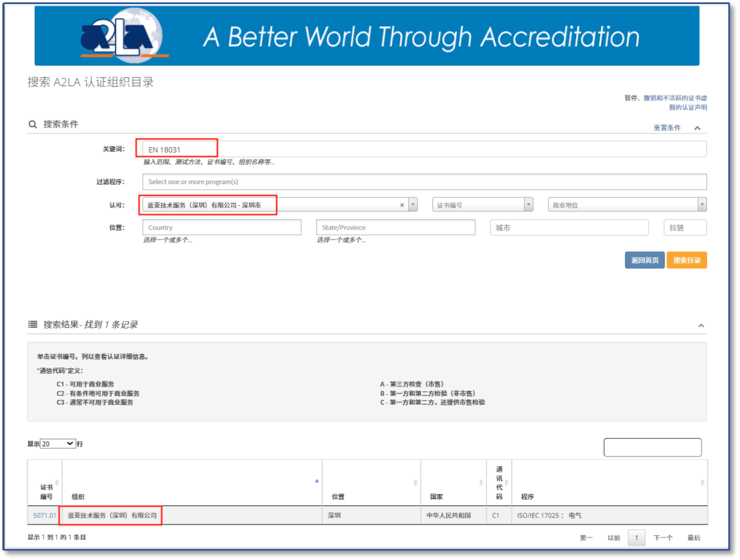Click the filter programs select field
The width and height of the screenshot is (740, 560).
(424, 181)
